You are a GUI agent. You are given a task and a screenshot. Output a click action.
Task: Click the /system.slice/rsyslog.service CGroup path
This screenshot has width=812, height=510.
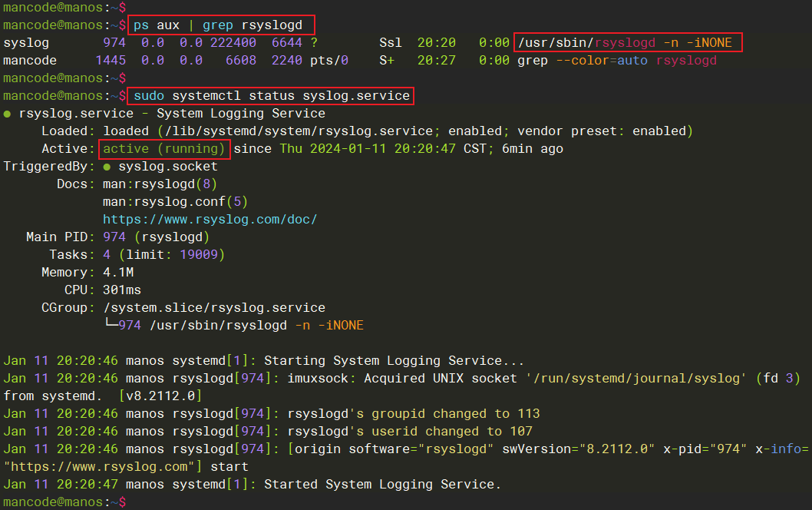pos(214,308)
